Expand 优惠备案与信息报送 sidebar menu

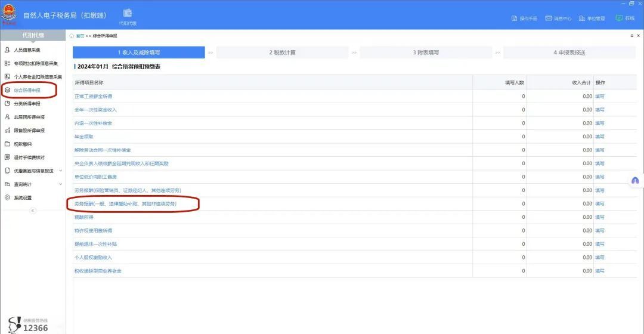[x=33, y=171]
